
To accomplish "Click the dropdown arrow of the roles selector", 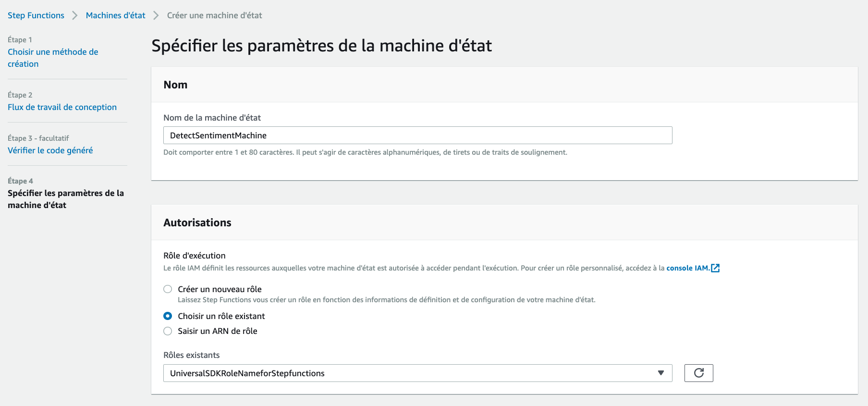I will point(661,373).
